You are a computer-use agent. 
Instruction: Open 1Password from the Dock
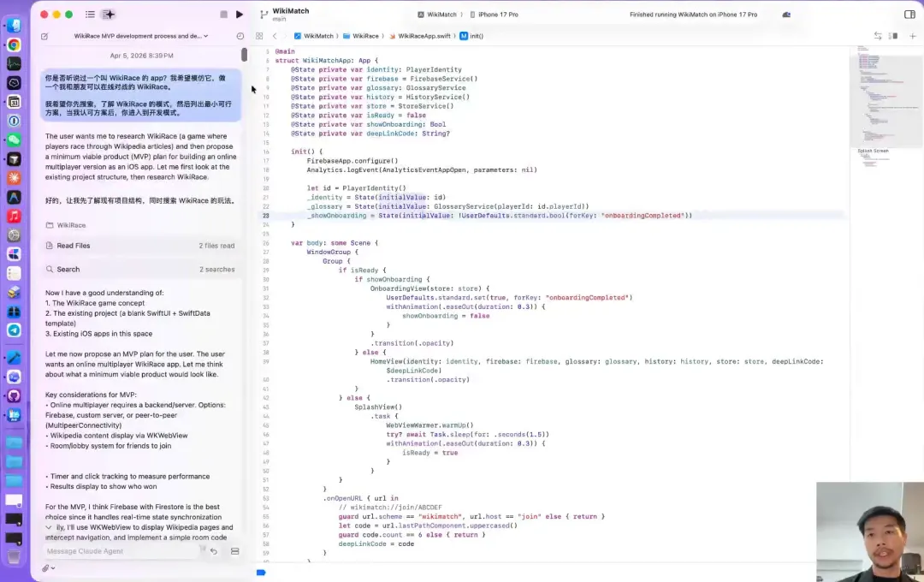(x=14, y=121)
